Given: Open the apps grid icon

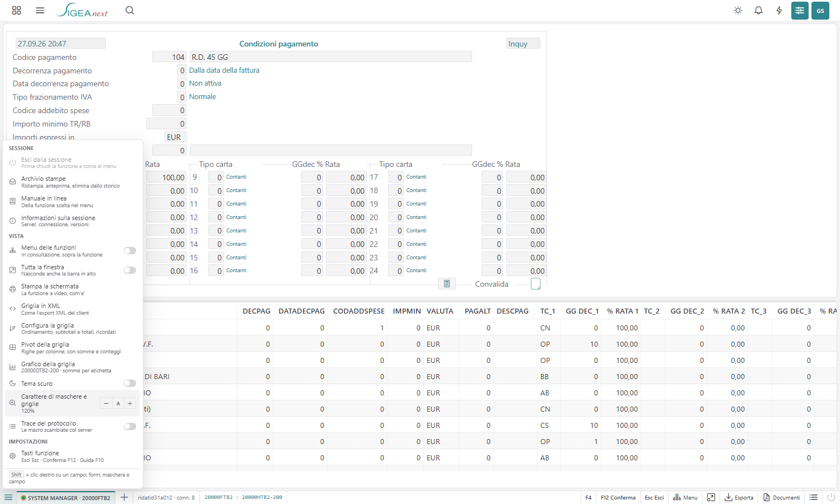Looking at the screenshot, I should [x=16, y=10].
